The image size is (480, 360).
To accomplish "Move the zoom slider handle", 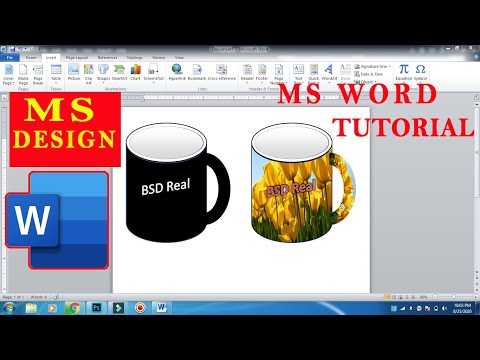I will click(454, 297).
